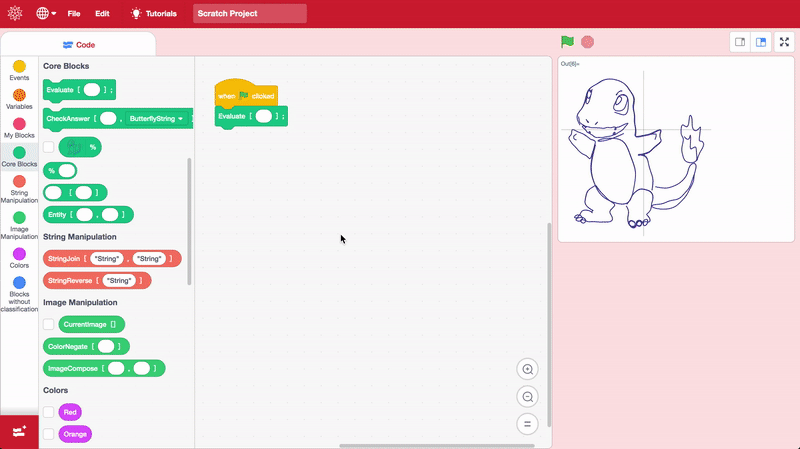Click the workspace horizontal scrollbar
This screenshot has width=800, height=449.
[x=437, y=446]
